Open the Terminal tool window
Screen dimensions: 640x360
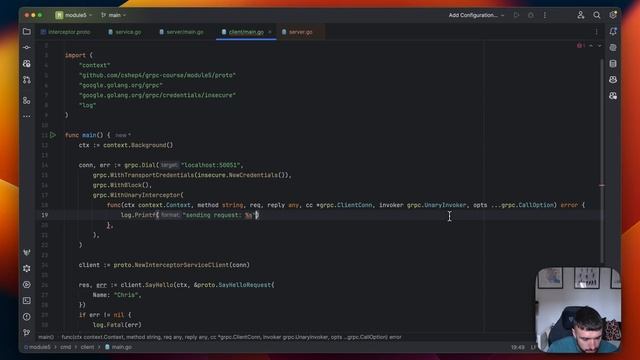(x=27, y=301)
